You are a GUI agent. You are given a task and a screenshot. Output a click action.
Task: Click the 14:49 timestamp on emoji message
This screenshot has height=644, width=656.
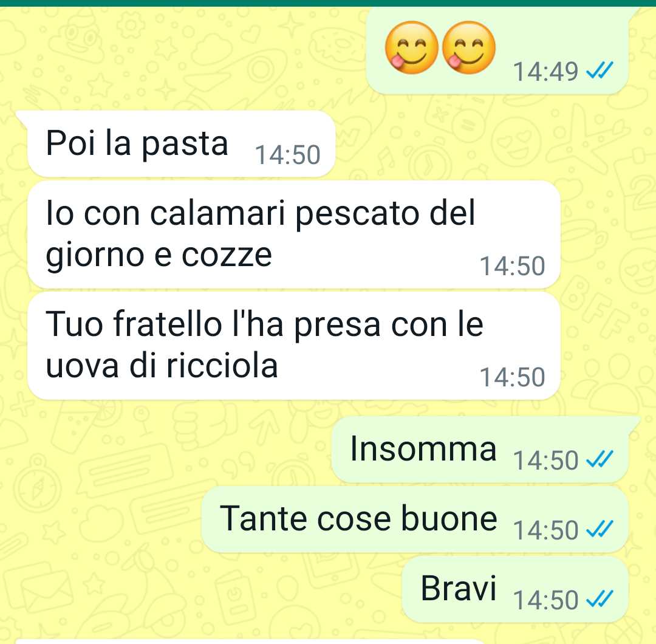coord(545,71)
